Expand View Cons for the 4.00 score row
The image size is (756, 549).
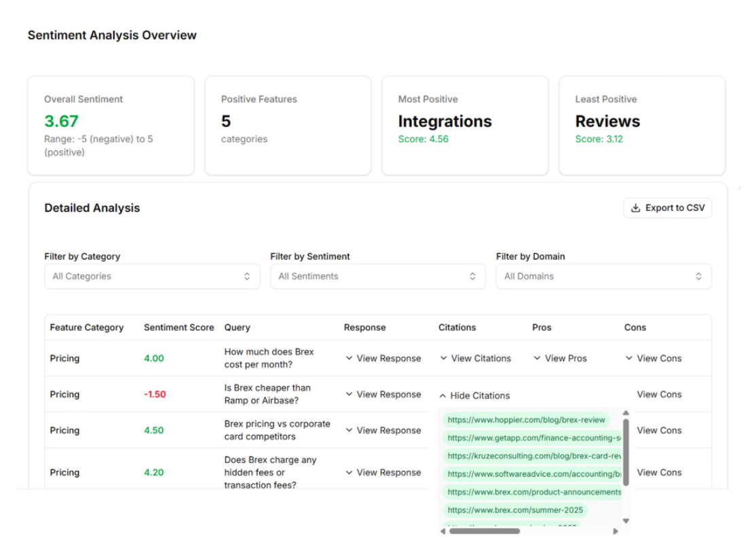pos(653,358)
